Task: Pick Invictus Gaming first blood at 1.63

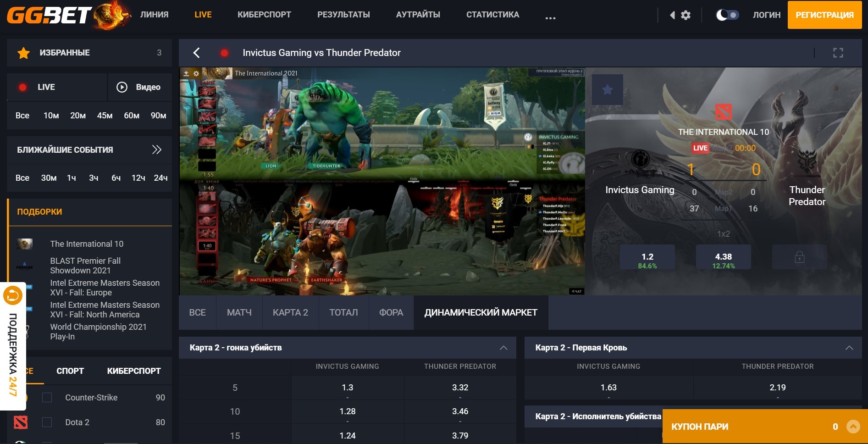Action: pos(608,388)
